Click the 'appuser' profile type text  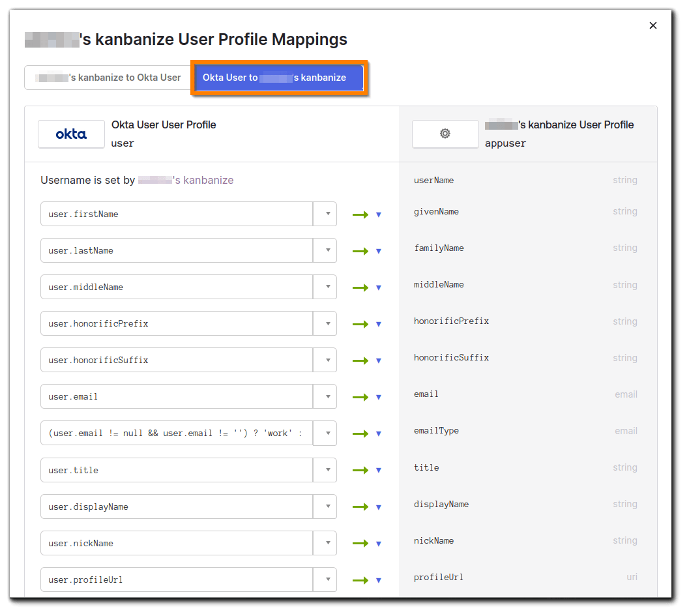(505, 143)
